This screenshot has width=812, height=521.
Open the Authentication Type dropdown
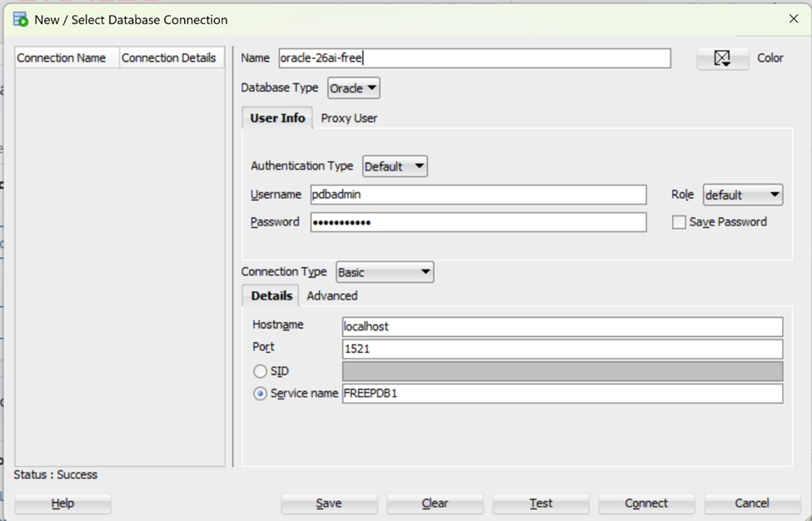[x=395, y=166]
